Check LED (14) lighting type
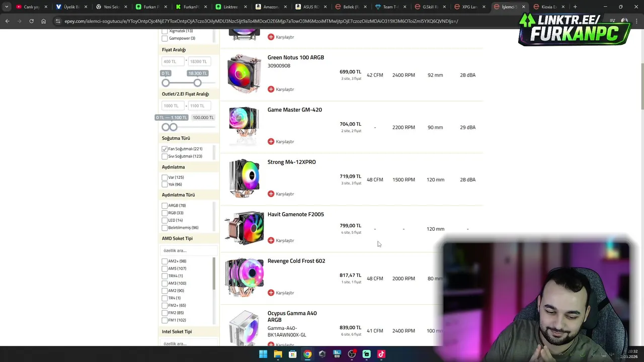644x362 pixels. click(x=165, y=220)
